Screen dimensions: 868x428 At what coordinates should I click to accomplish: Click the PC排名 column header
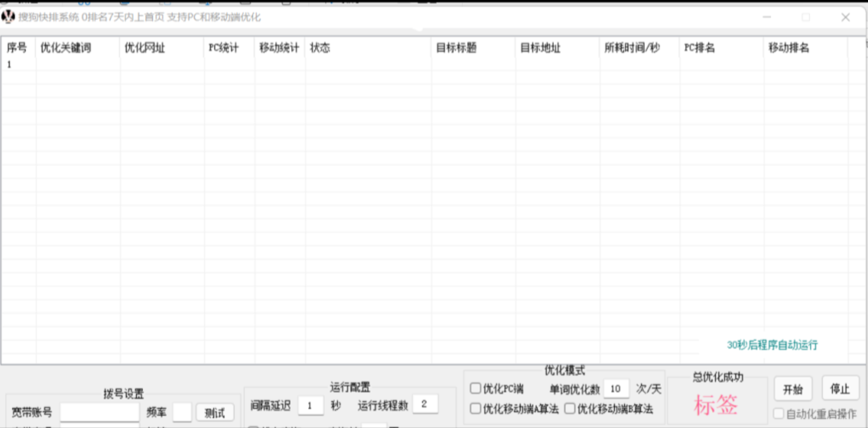[722, 48]
